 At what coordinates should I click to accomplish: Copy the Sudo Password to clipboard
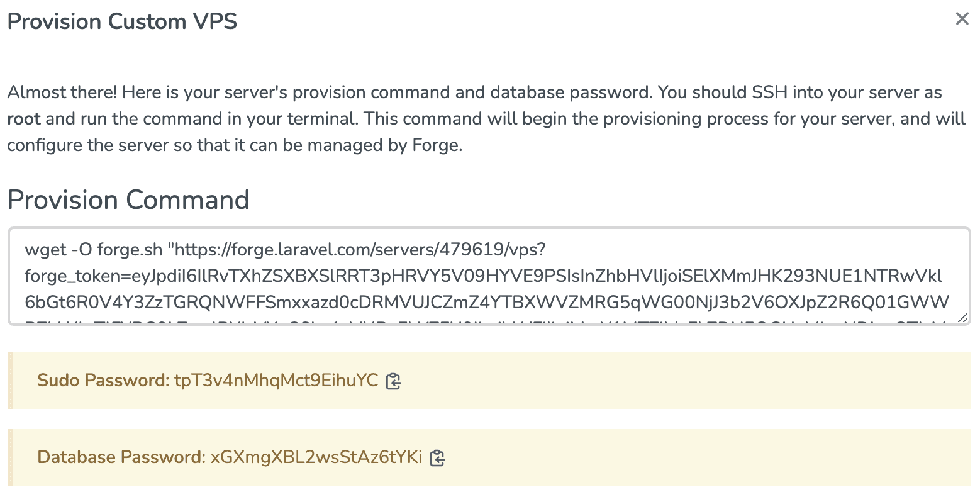click(393, 381)
